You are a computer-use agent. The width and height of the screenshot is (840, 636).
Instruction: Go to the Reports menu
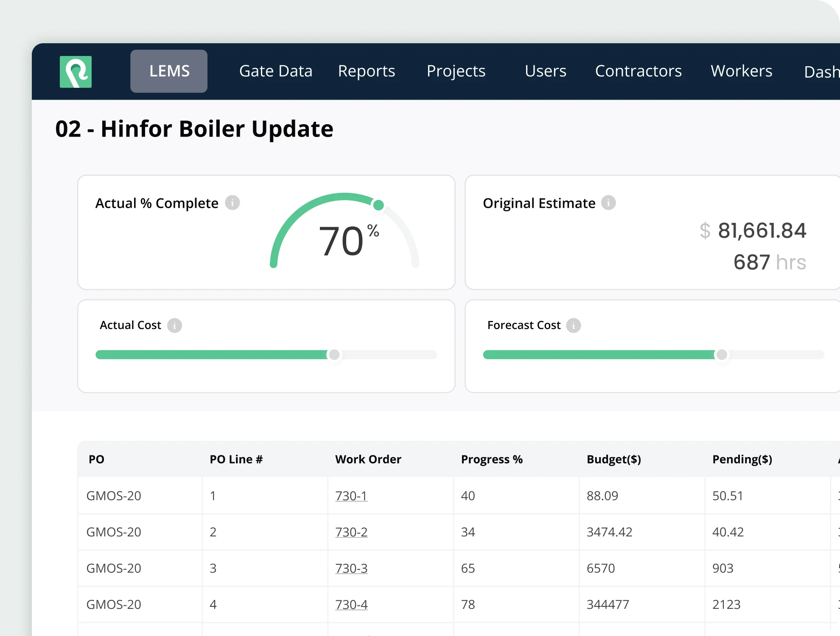[x=367, y=71]
